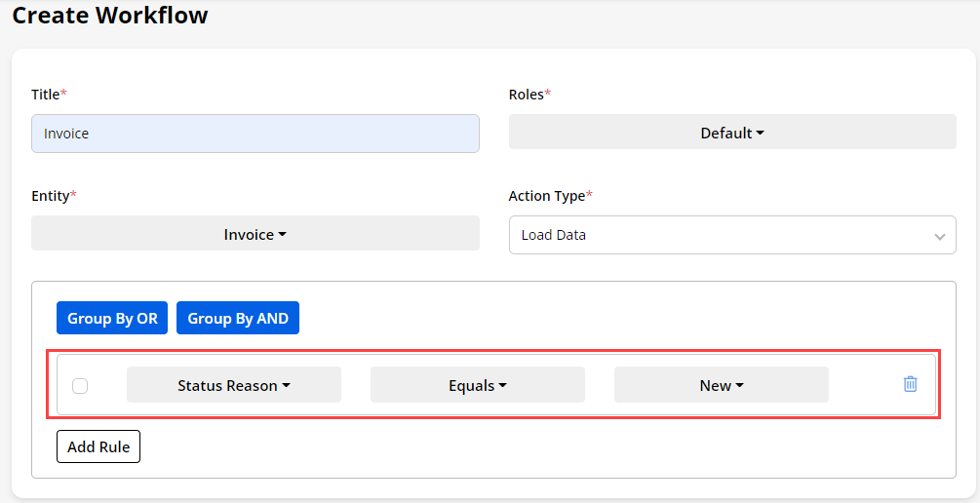Viewport: 980px width, 503px height.
Task: Delete the Status Reason rule using trash icon
Action: (x=910, y=384)
